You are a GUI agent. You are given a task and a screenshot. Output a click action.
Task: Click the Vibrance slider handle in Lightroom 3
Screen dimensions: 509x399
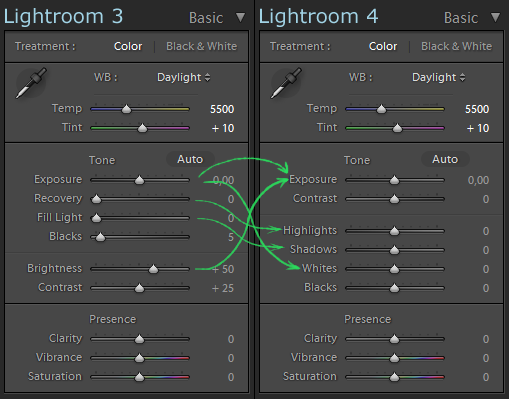click(139, 358)
